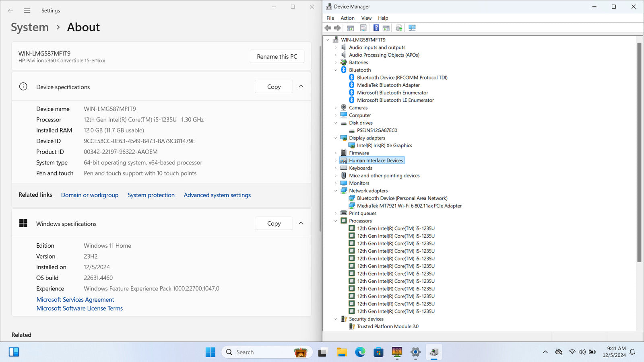
Task: Open the Settings hamburger navigation menu
Action: coord(27,11)
